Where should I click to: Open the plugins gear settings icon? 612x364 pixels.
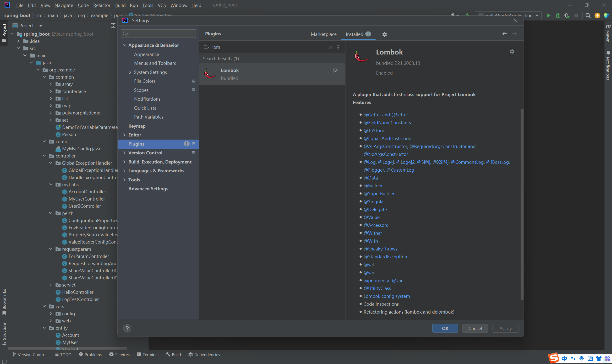point(384,34)
